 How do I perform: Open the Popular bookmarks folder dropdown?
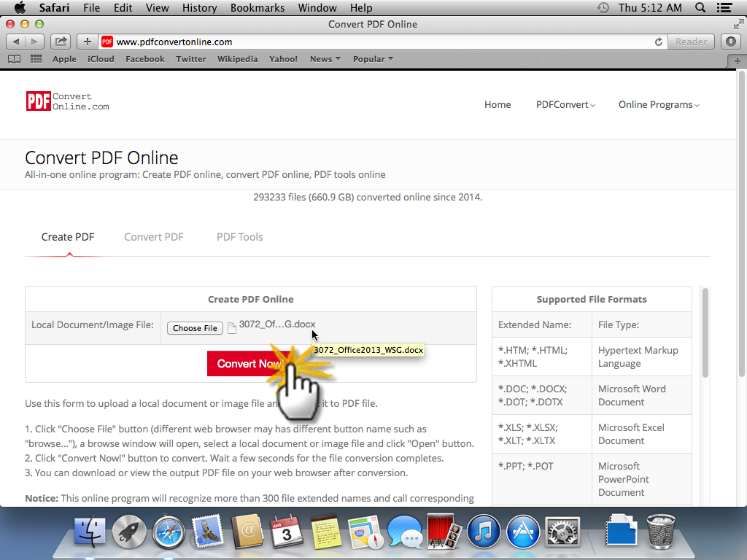pos(373,59)
